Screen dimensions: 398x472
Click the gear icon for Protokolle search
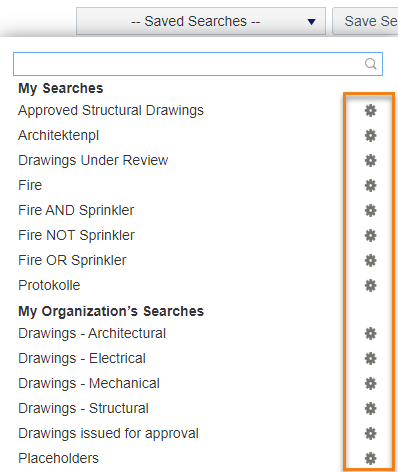[x=370, y=285]
